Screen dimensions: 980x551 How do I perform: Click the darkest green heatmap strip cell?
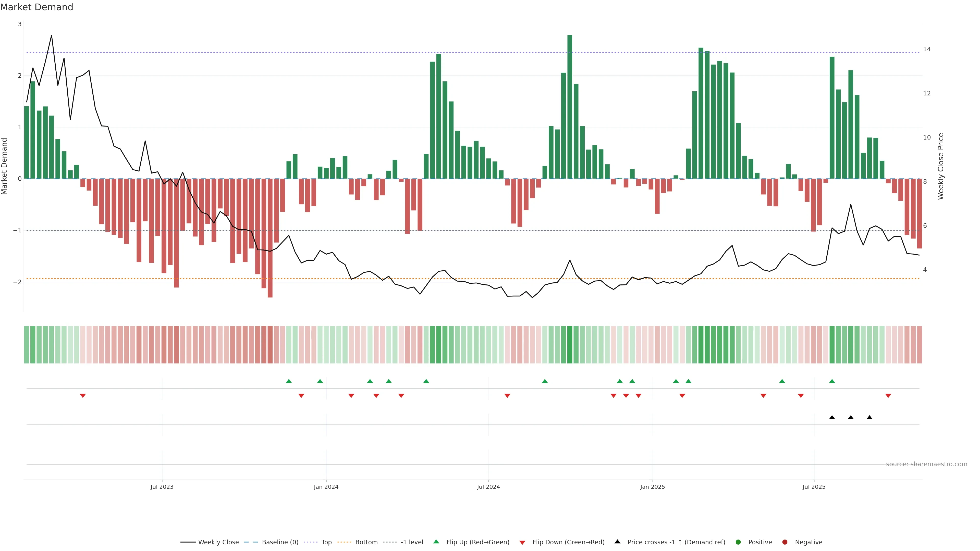570,344
